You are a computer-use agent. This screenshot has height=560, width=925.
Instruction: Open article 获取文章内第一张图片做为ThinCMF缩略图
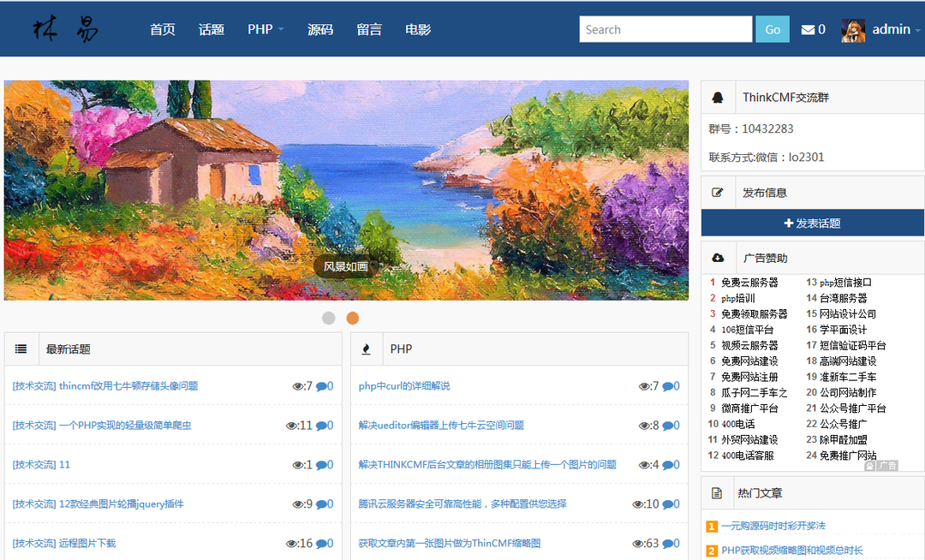[x=450, y=544]
